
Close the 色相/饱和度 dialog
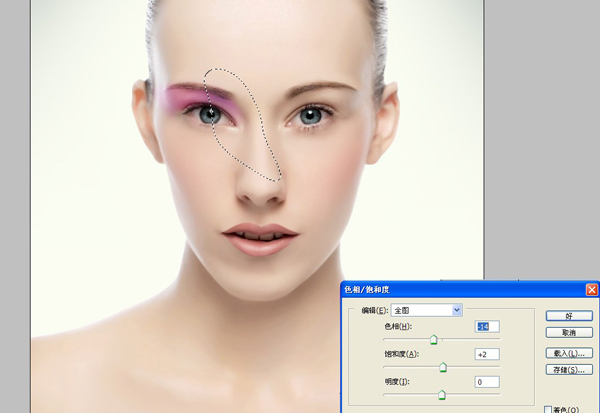point(592,290)
